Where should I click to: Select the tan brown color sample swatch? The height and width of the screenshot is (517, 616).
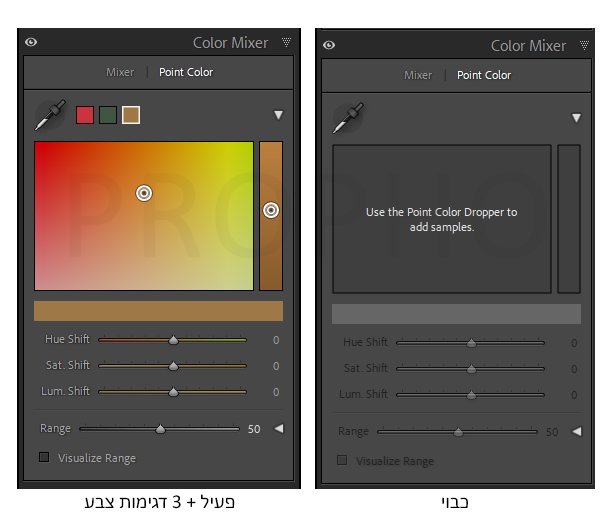[x=131, y=115]
